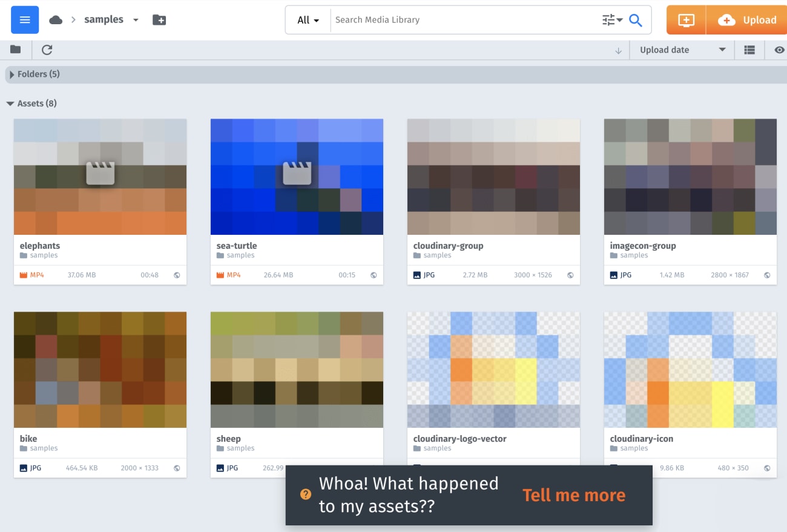
Task: Select the cloudinary-group image thumbnail
Action: point(493,177)
